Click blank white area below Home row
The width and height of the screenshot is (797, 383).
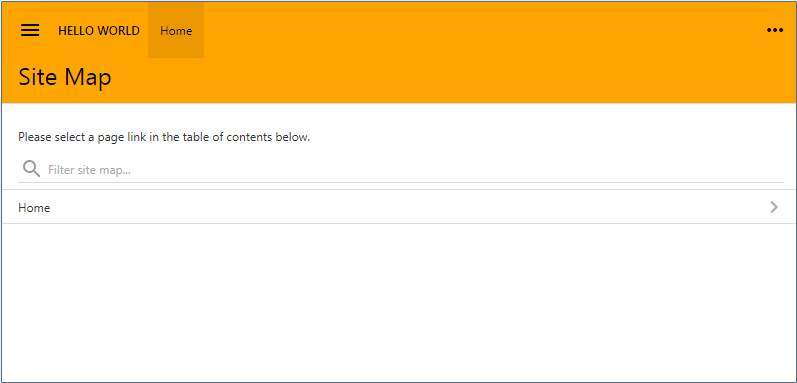point(398,302)
